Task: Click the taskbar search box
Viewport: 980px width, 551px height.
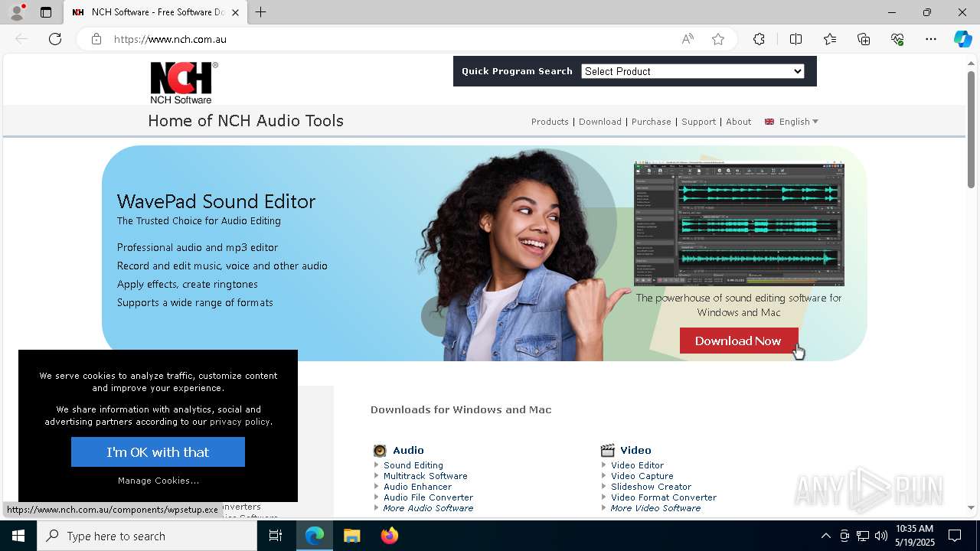Action: coord(147,536)
